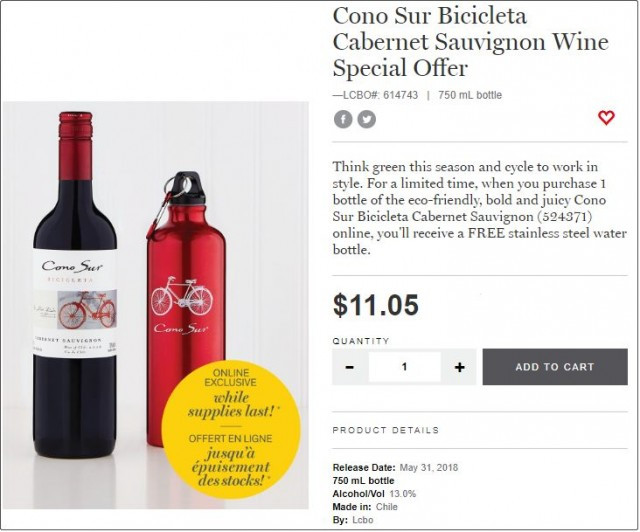This screenshot has width=640, height=532.
Task: Click the bicycle logo on the water bottle
Action: click(181, 296)
